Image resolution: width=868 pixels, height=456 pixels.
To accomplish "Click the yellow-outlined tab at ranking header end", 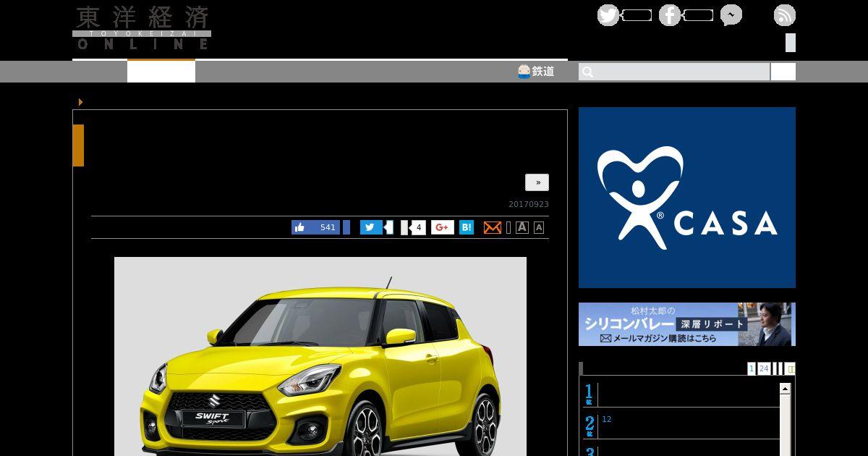I will click(790, 368).
